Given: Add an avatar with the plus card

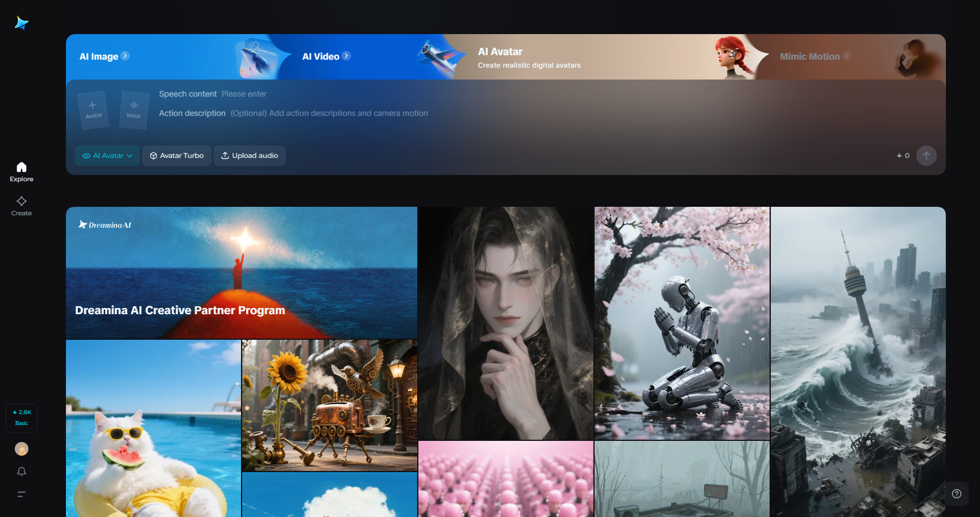Looking at the screenshot, I should pyautogui.click(x=93, y=110).
